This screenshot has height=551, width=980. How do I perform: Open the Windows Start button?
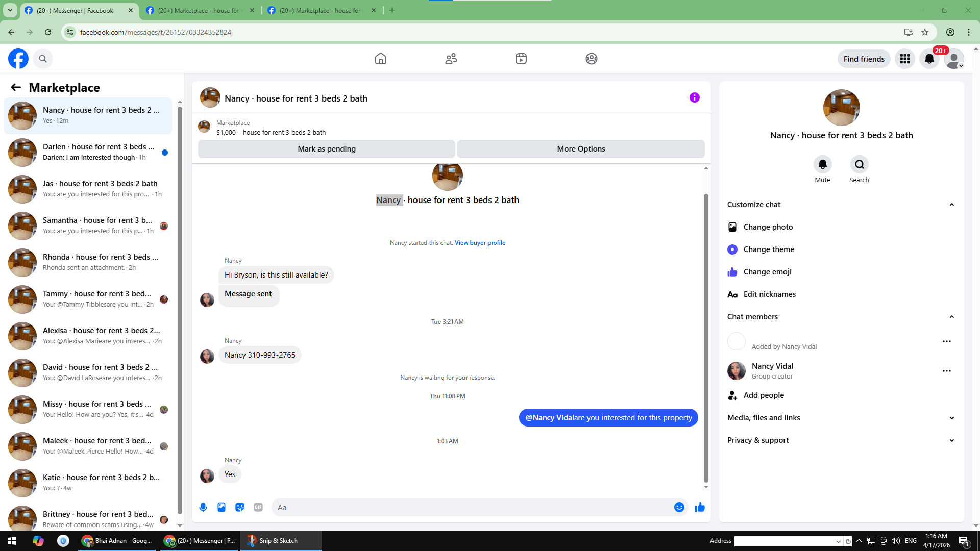tap(12, 541)
